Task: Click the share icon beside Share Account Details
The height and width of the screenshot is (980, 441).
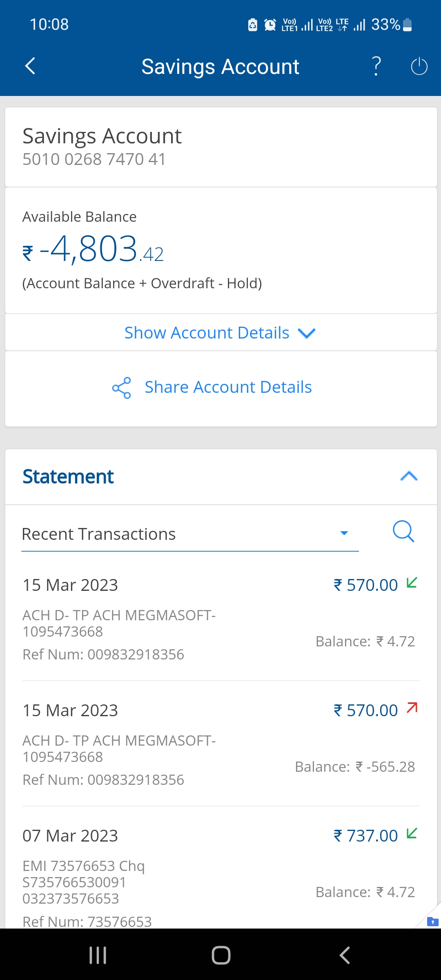Action: click(x=122, y=388)
